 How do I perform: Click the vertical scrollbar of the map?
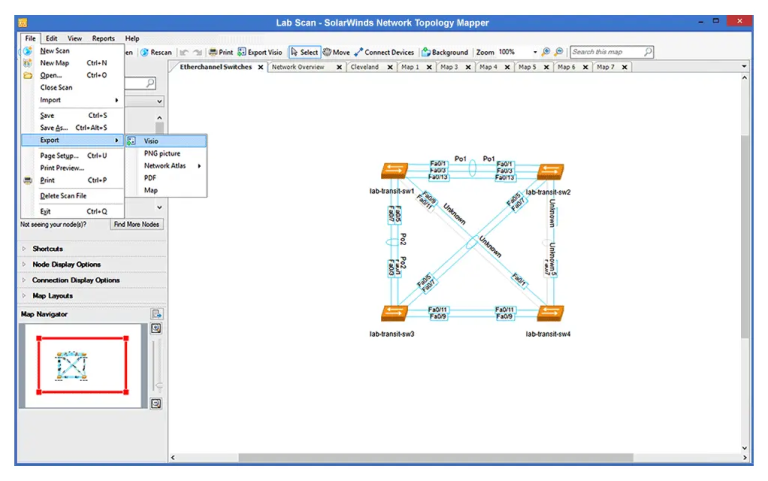pyautogui.click(x=744, y=236)
